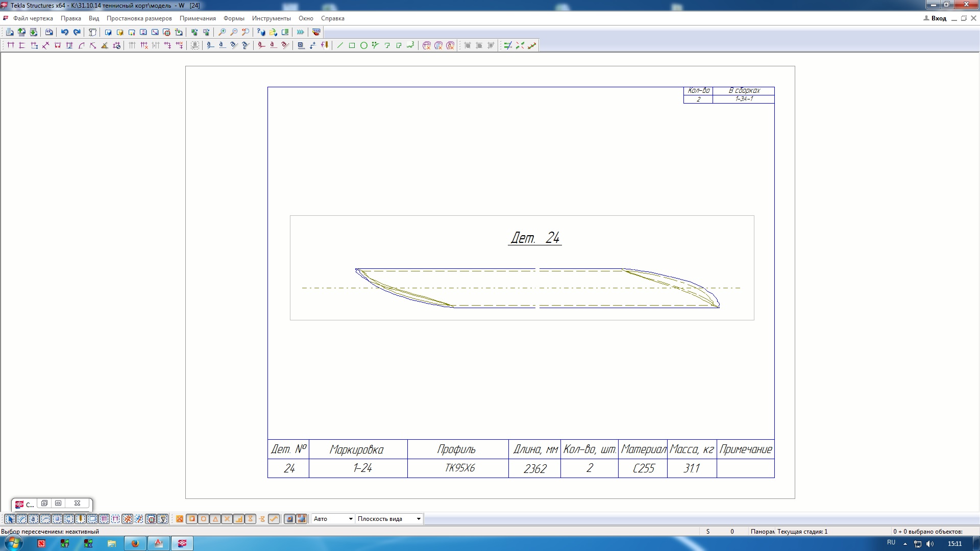Open the 'Плоскость вида' plane dropdown
980x551 pixels.
[418, 519]
